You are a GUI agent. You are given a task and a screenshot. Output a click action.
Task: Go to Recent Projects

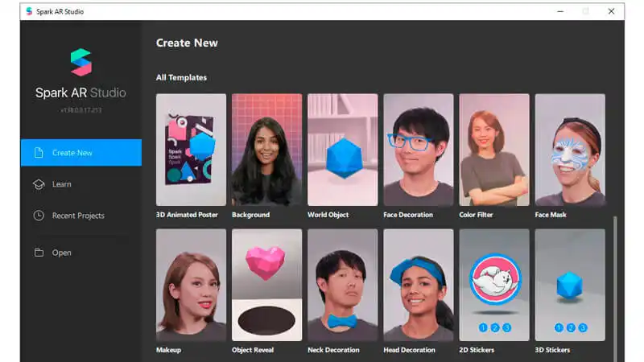coord(78,216)
